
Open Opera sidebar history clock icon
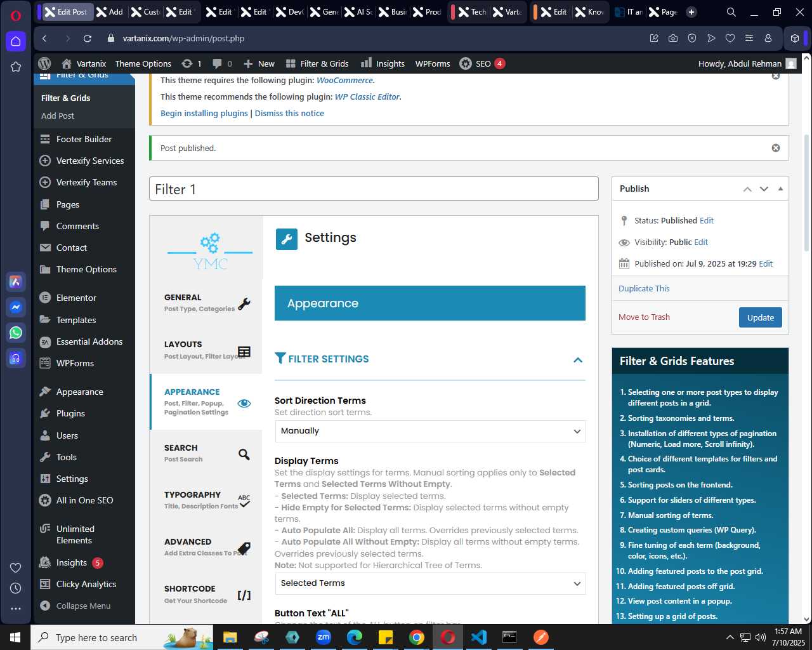coord(16,588)
